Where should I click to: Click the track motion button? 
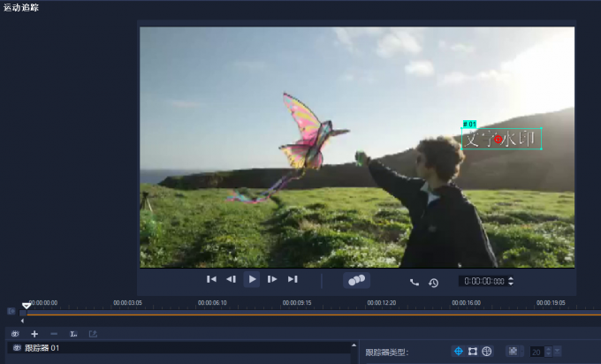click(356, 280)
